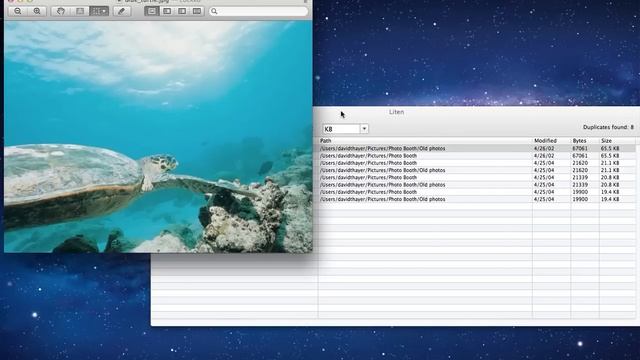Viewport: 640px width, 360px height.
Task: Click 67061 bytes in the Photo Booth row
Action: coord(580,156)
